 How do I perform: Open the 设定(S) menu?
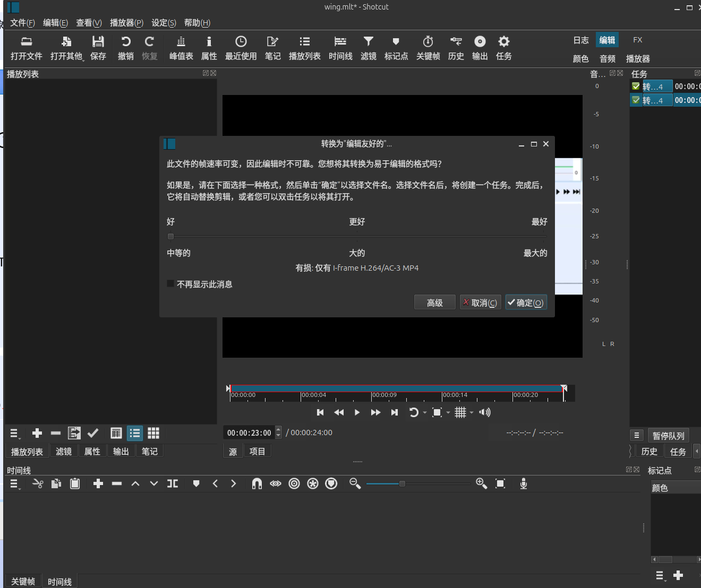click(164, 23)
